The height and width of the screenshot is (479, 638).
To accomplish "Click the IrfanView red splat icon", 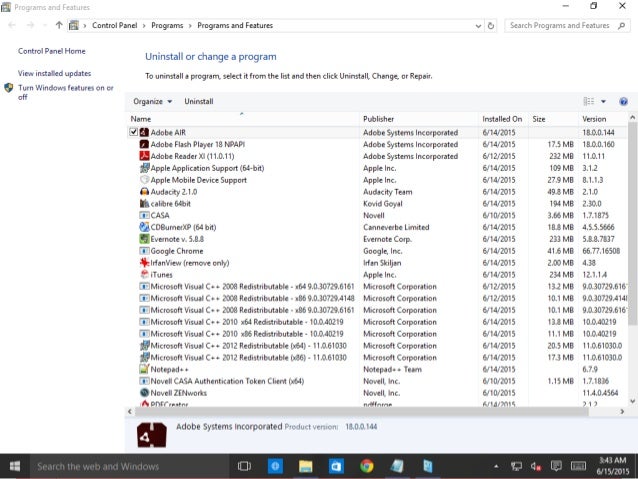I will click(x=144, y=262).
